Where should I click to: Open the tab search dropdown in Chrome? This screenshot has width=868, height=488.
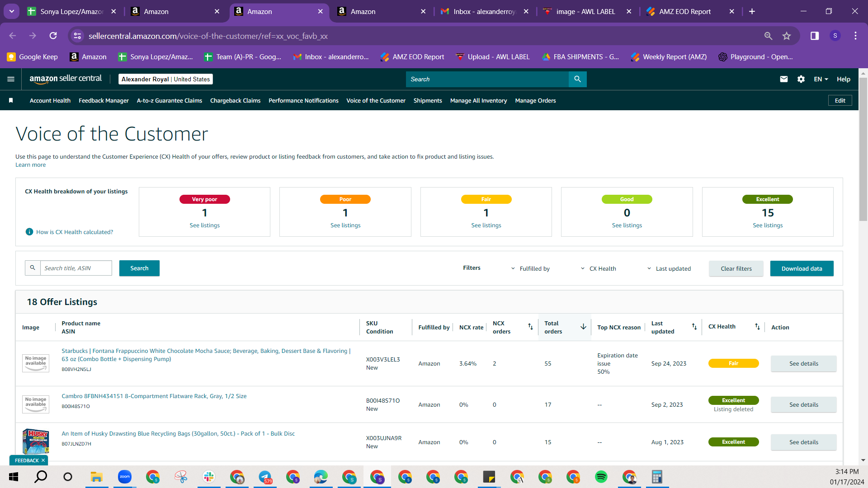coord(12,11)
